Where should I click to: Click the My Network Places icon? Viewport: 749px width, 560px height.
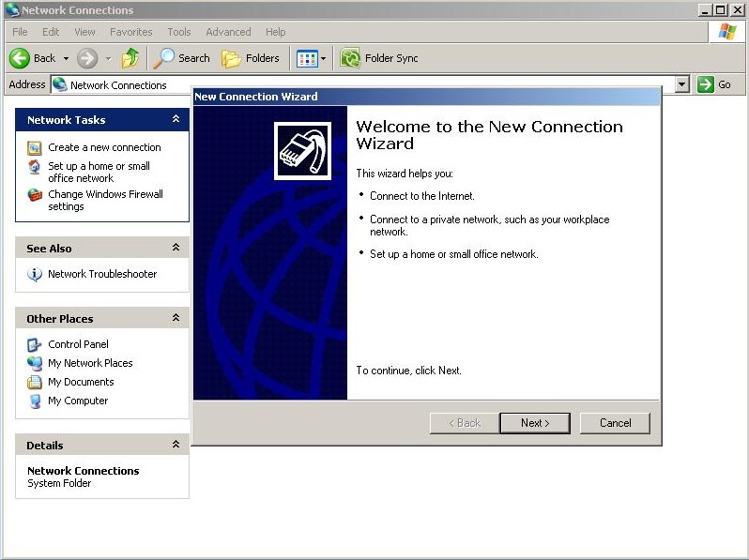pos(35,363)
